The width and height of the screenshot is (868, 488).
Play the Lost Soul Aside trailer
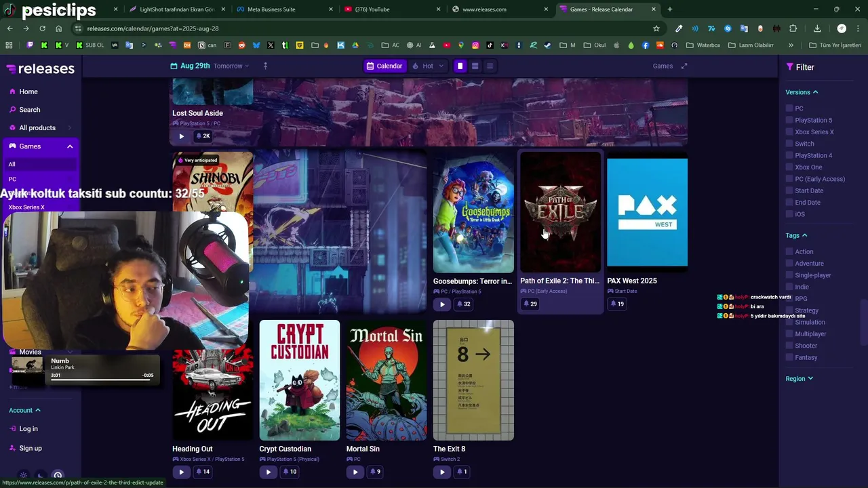[181, 136]
